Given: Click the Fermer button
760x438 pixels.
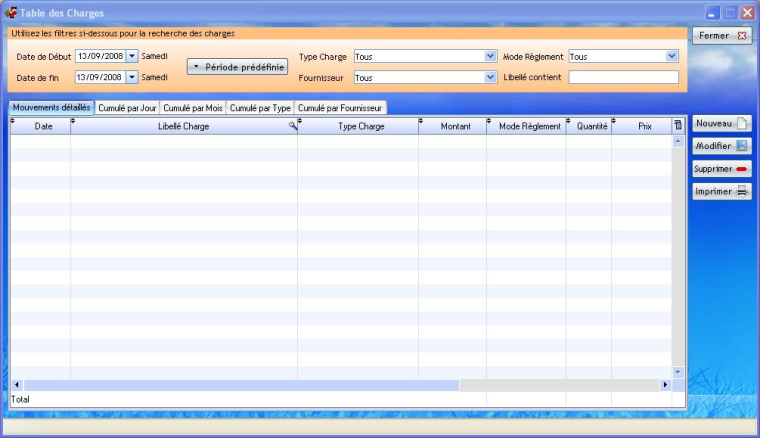Looking at the screenshot, I should coord(722,35).
